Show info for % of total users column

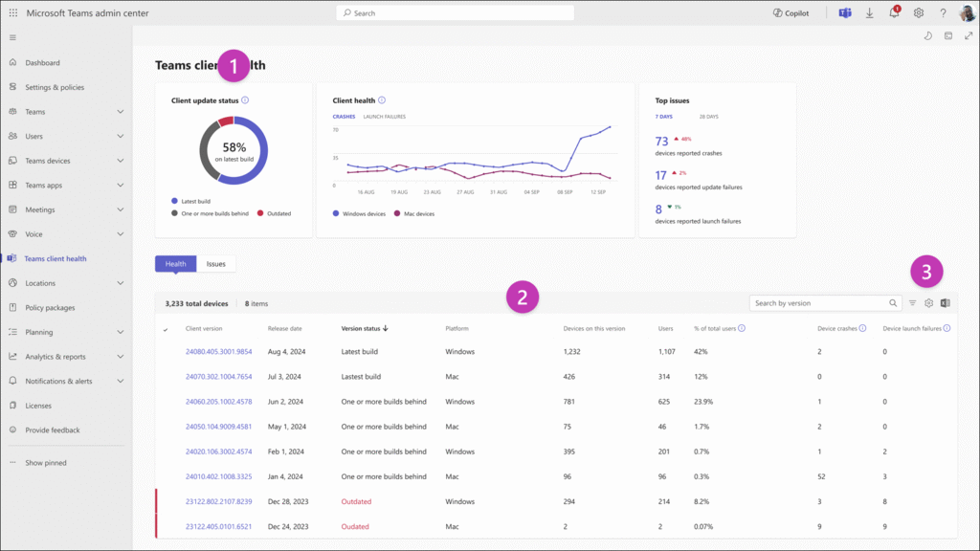point(742,328)
